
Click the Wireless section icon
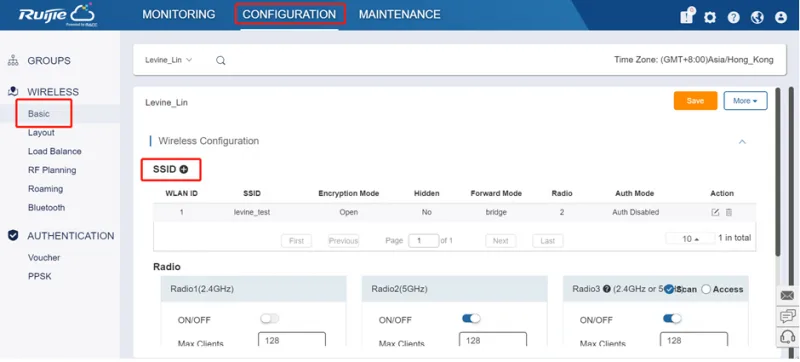tap(13, 92)
